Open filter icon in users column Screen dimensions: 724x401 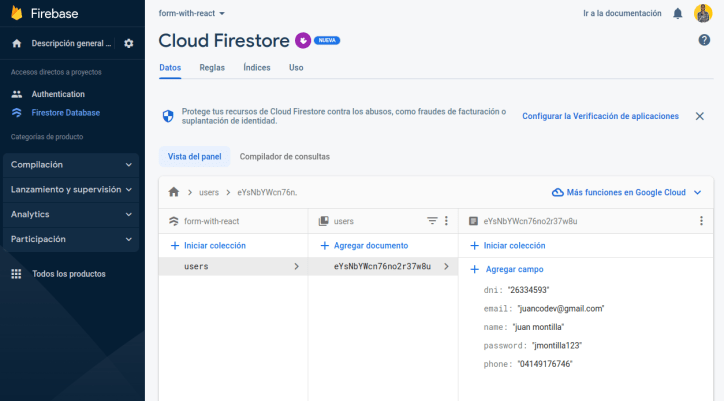(x=432, y=221)
